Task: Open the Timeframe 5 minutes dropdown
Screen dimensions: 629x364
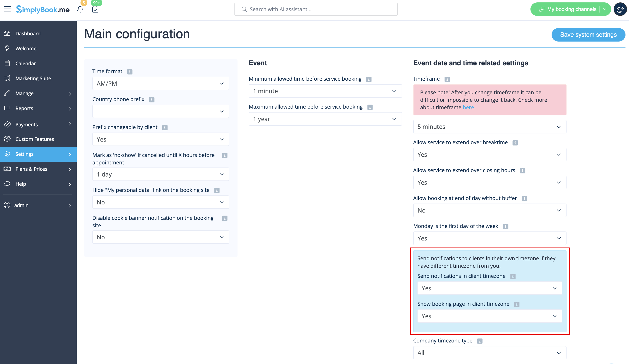Action: [490, 126]
